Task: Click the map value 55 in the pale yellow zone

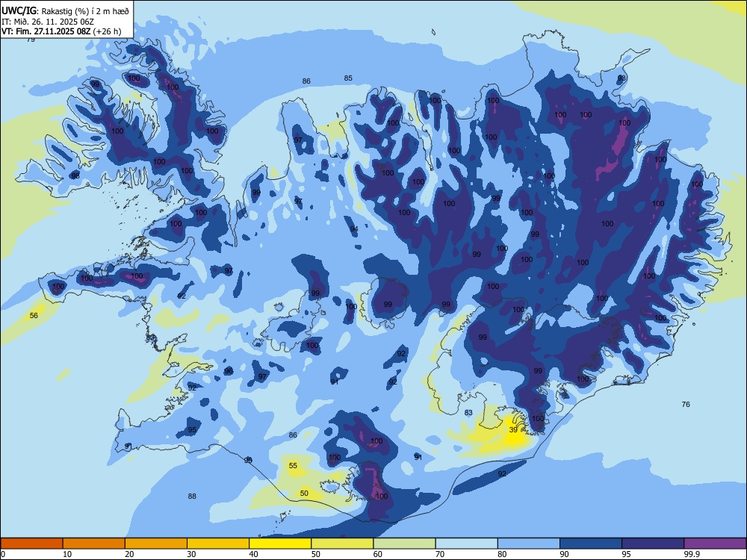Action: tap(293, 465)
